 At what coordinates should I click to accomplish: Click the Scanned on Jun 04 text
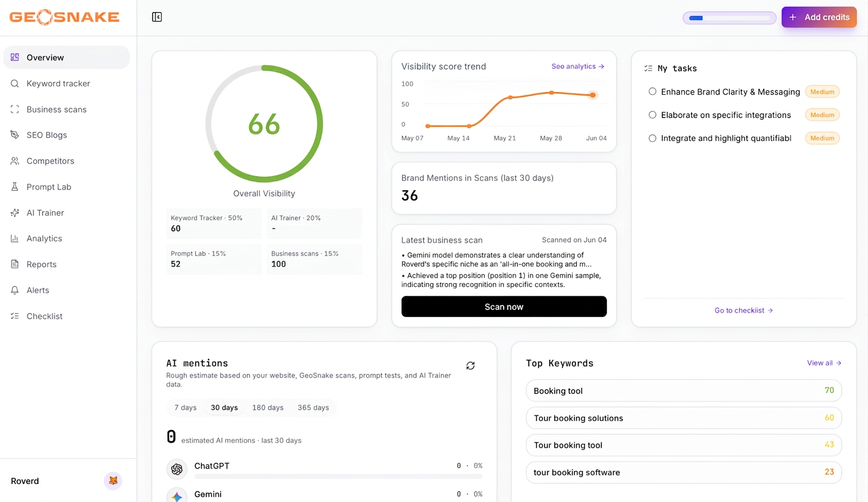(x=574, y=240)
